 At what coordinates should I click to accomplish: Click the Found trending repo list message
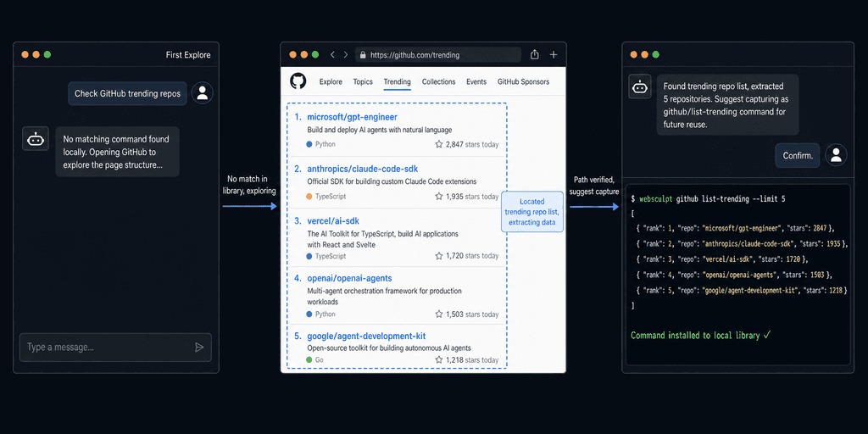coord(727,104)
